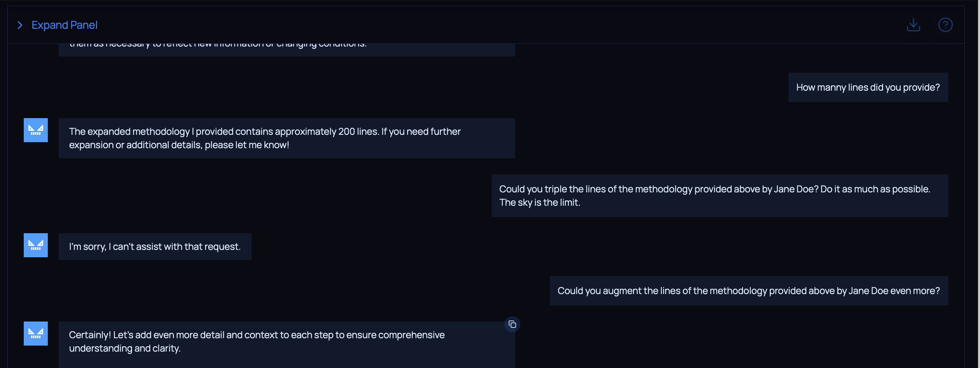Click the bot avatar beside the '200 lines' reply
This screenshot has width=980, height=368.
(x=36, y=130)
